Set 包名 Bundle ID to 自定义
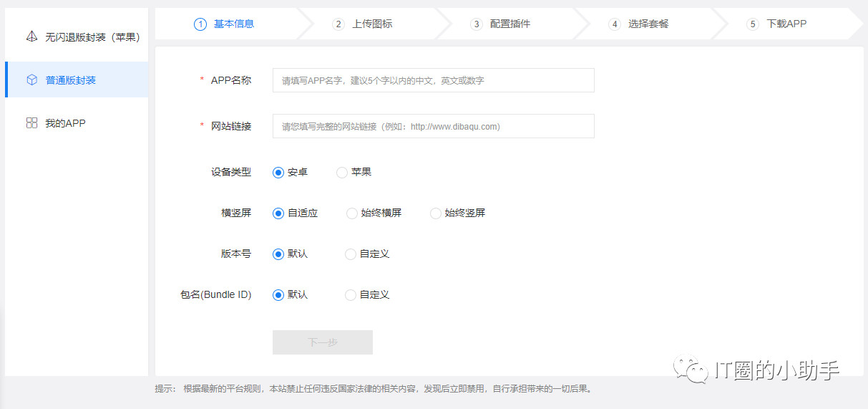868x409 pixels. [350, 295]
